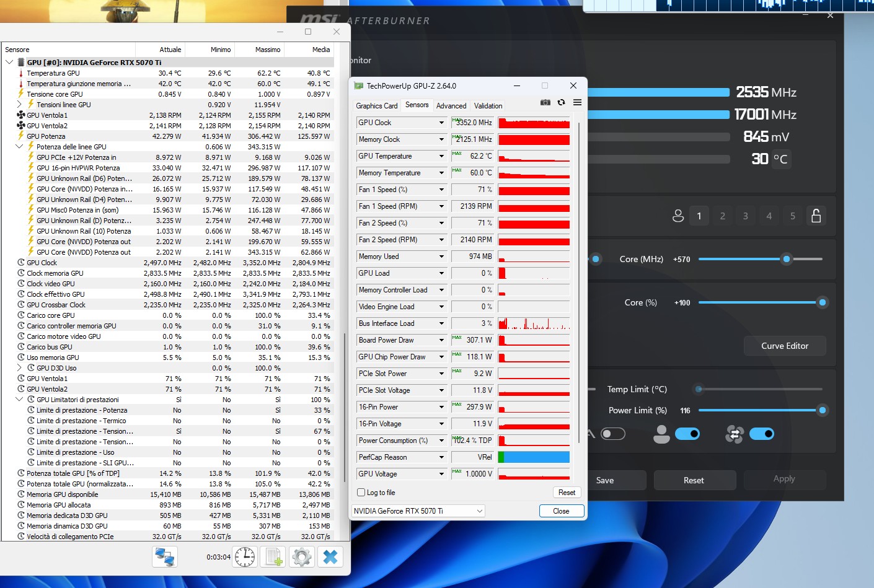The height and width of the screenshot is (588, 874).
Task: Click the GPU-Z title bar app icon
Action: [358, 86]
